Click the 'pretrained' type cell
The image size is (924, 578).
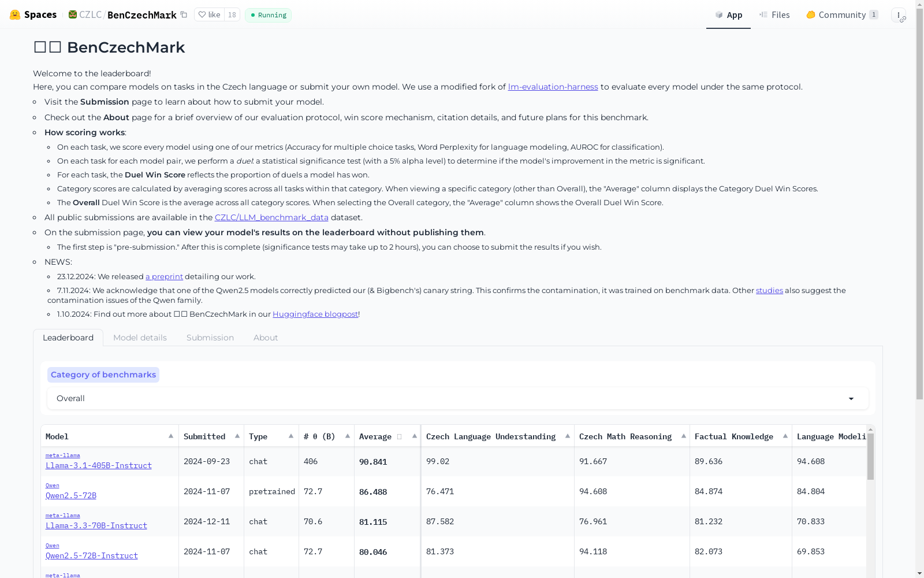click(272, 491)
